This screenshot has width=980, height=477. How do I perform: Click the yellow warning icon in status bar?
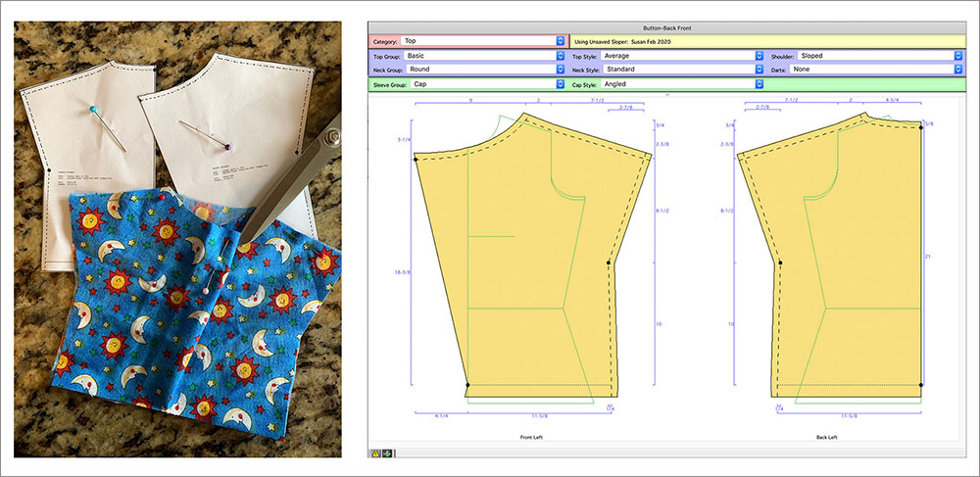tap(375, 453)
